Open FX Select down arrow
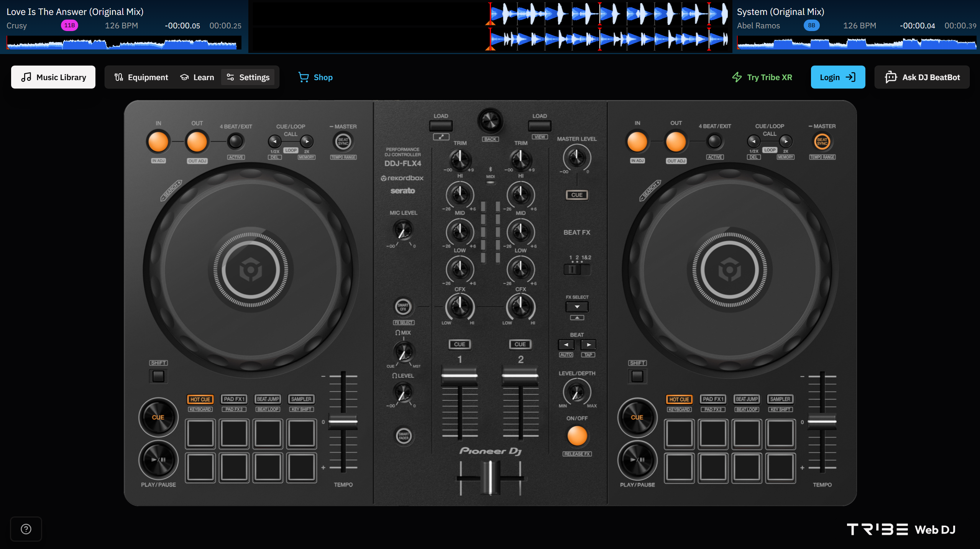This screenshot has height=549, width=980. click(x=577, y=307)
